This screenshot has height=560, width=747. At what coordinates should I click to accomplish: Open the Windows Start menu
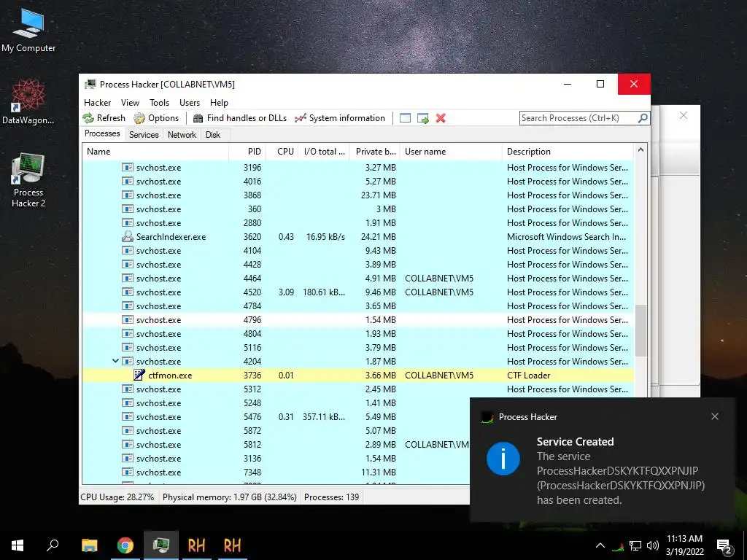[18, 545]
